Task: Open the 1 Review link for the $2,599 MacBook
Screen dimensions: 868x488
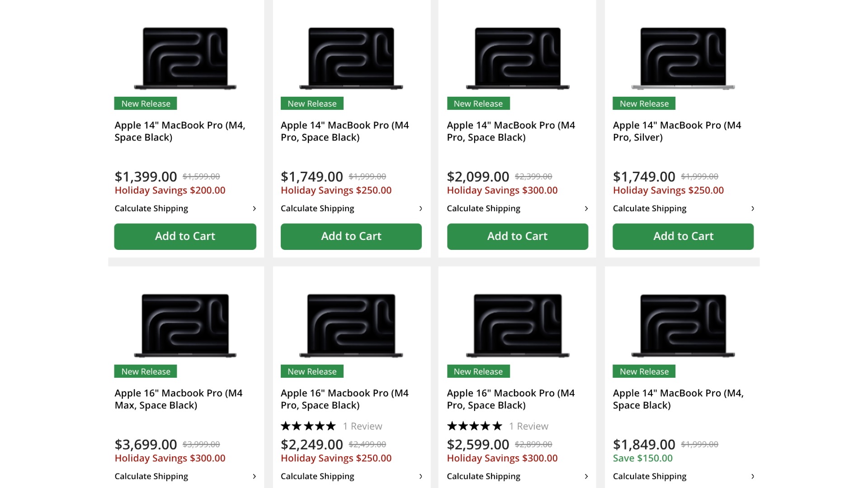Action: [528, 426]
